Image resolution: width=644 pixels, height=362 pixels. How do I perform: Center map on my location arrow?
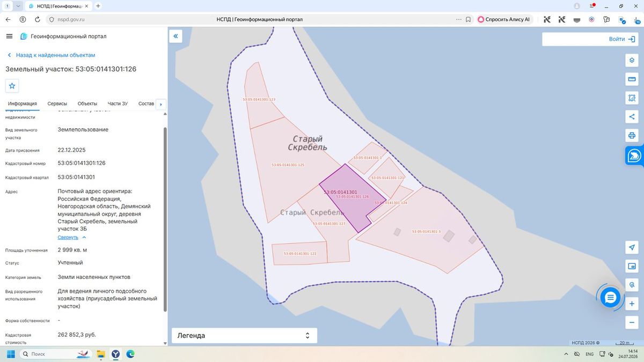632,247
